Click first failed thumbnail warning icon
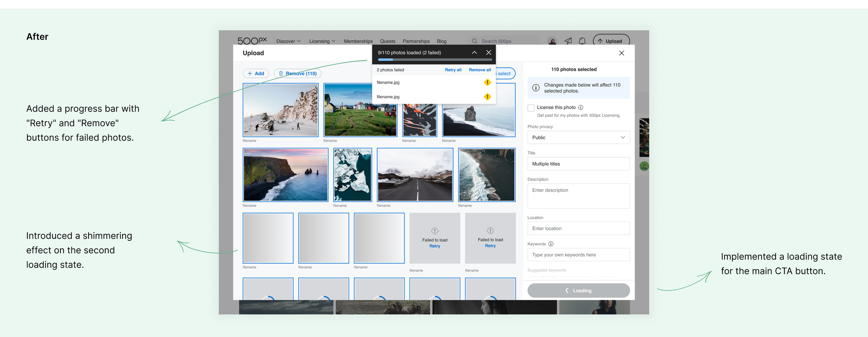The height and width of the screenshot is (337, 868). tap(435, 231)
